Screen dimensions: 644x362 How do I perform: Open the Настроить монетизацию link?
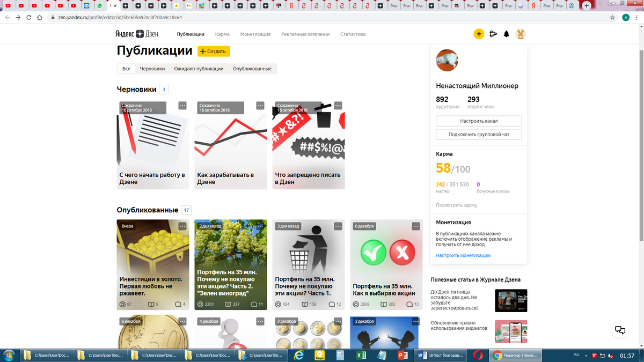463,255
